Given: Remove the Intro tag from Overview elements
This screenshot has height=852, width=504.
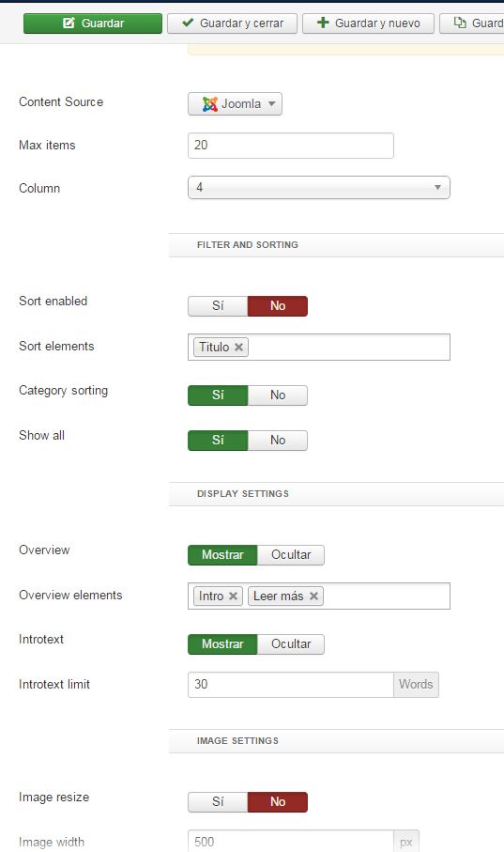Looking at the screenshot, I should 233,596.
